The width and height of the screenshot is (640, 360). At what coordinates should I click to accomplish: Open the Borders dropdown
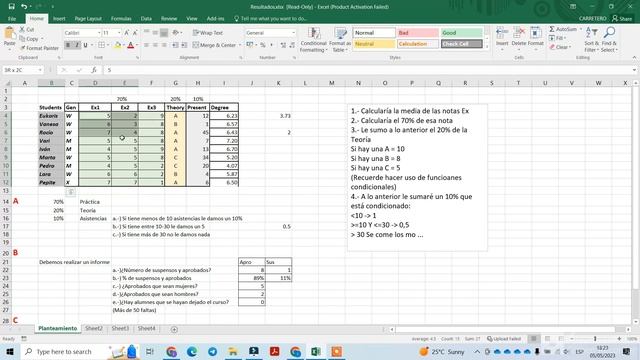(x=109, y=45)
